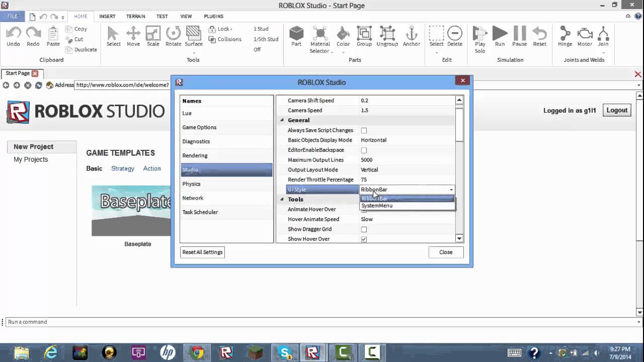Switch to the TERRAIN ribbon tab

[136, 16]
